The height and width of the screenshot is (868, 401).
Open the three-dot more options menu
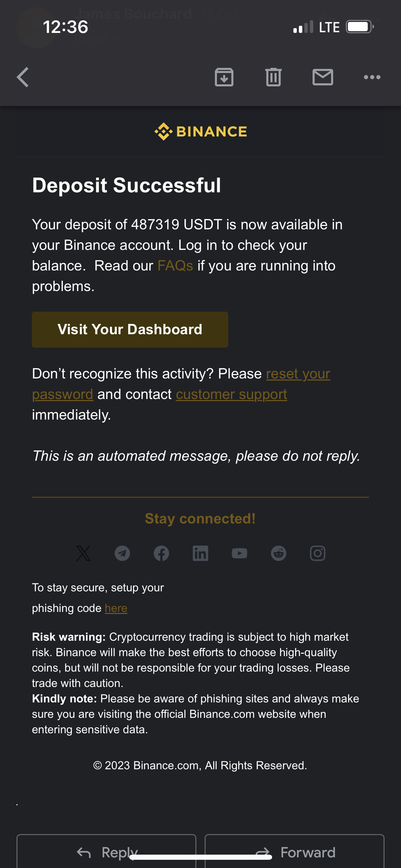[372, 77]
